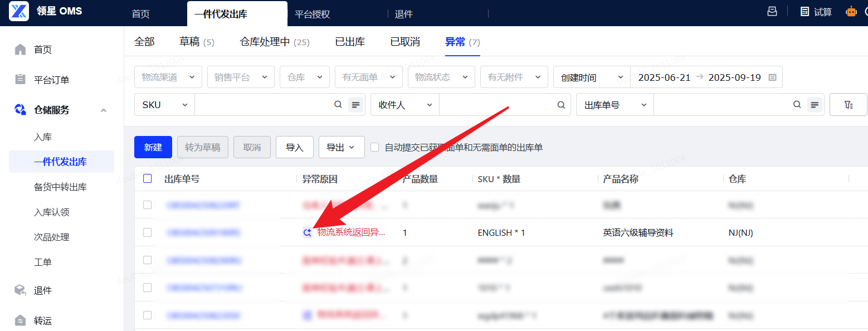Open the 创建时间 date type dropdown
Viewport: 868px width, 331px height.
592,77
